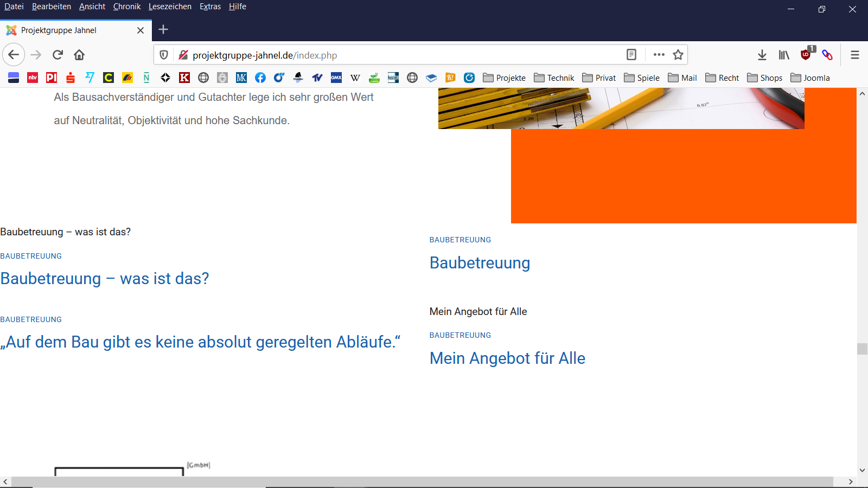The height and width of the screenshot is (488, 868).
Task: Open the TV bookmark icon
Action: [x=317, y=78]
